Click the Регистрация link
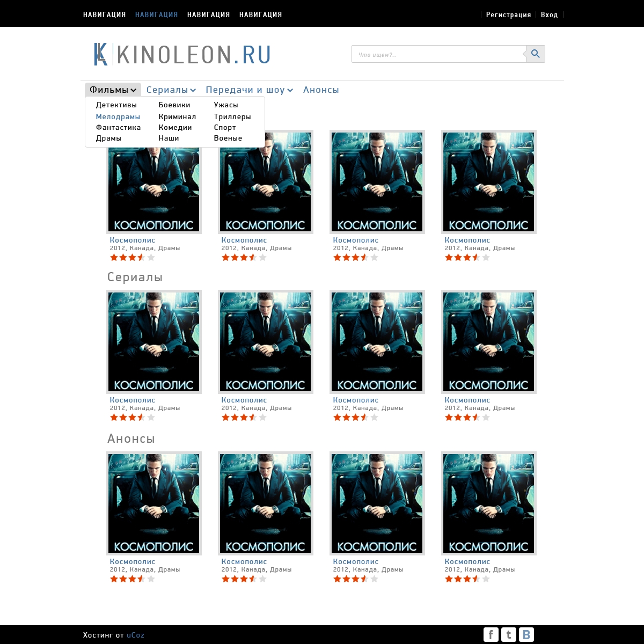 (508, 14)
